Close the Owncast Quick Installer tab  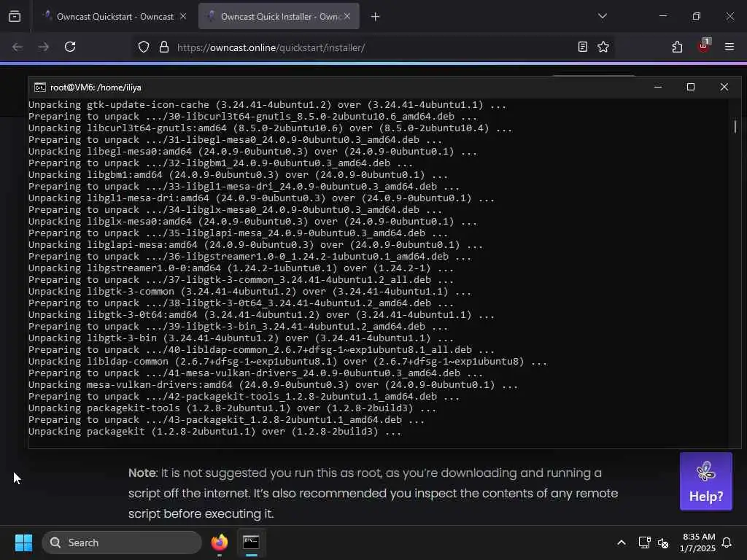click(347, 17)
